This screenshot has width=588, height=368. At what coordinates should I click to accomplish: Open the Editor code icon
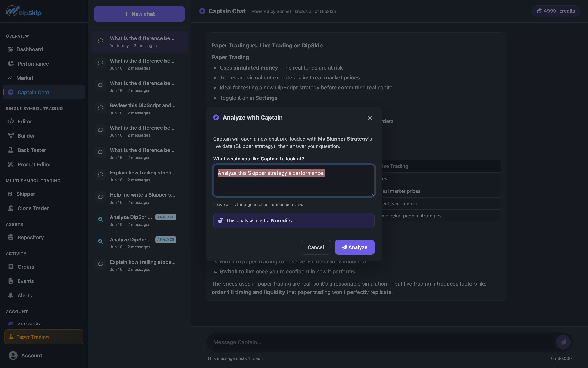point(11,121)
